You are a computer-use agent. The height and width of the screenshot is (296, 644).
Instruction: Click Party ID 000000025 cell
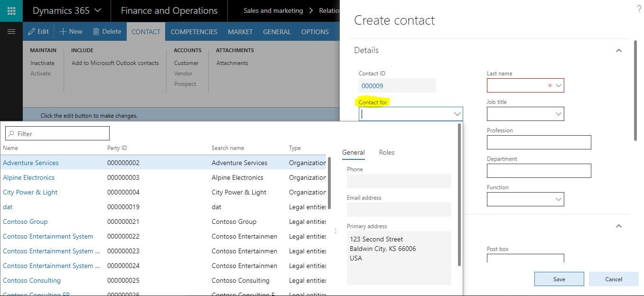(x=123, y=280)
